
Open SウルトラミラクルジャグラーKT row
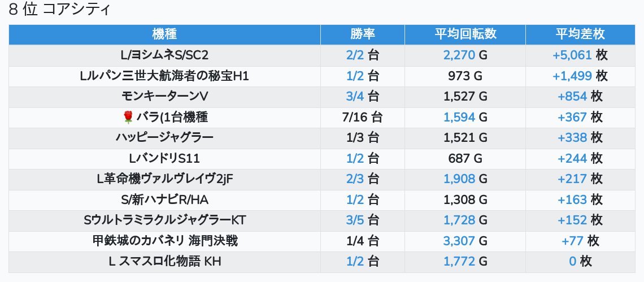pos(164,220)
